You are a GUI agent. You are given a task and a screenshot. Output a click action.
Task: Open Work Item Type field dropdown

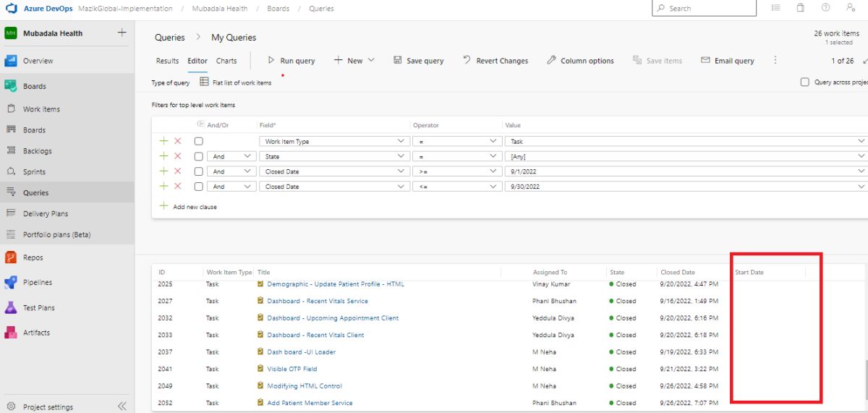click(334, 141)
